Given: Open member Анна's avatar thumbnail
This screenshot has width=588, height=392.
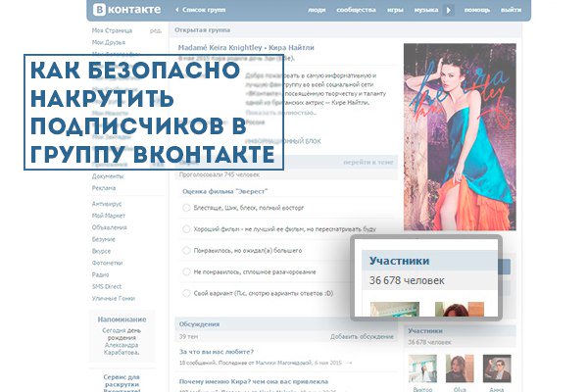Looking at the screenshot, I should click(497, 368).
